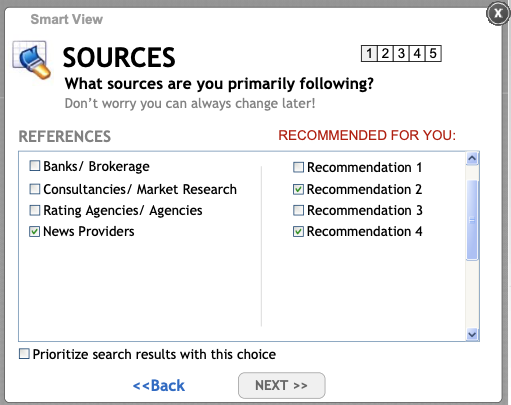Click the NEXT >> button
The width and height of the screenshot is (511, 405).
click(x=282, y=385)
